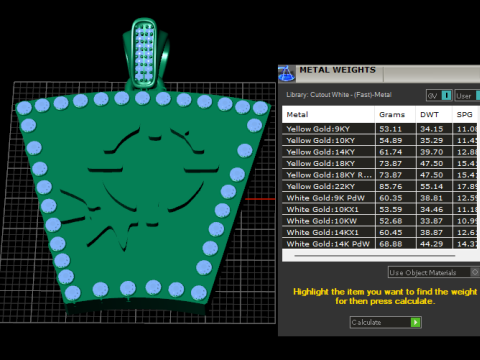
Task: Select White Gold:14K PdW row
Action: (380, 244)
